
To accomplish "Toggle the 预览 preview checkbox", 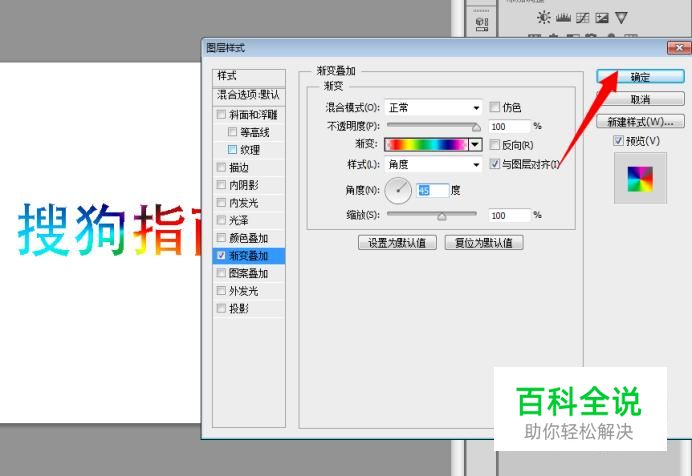I will coord(618,141).
